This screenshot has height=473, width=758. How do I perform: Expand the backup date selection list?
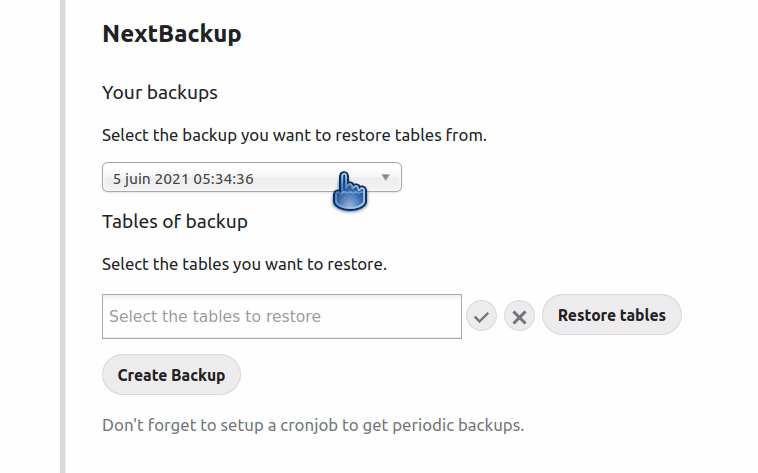click(252, 177)
